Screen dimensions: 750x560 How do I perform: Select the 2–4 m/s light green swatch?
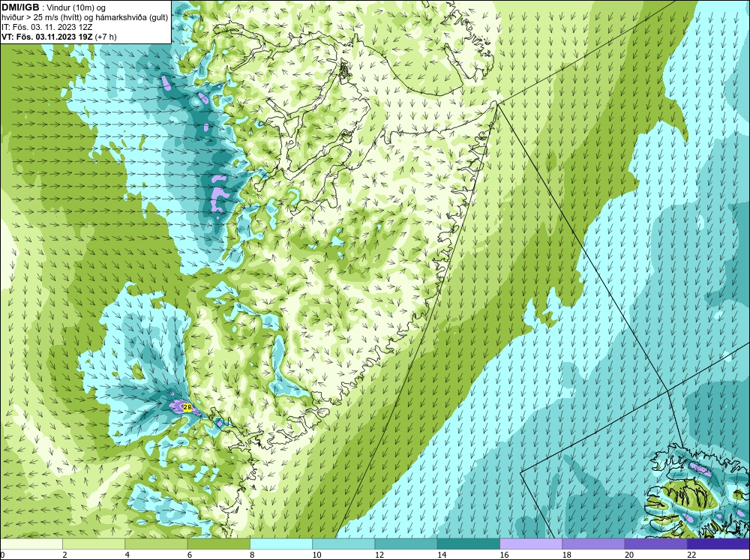pos(94,544)
